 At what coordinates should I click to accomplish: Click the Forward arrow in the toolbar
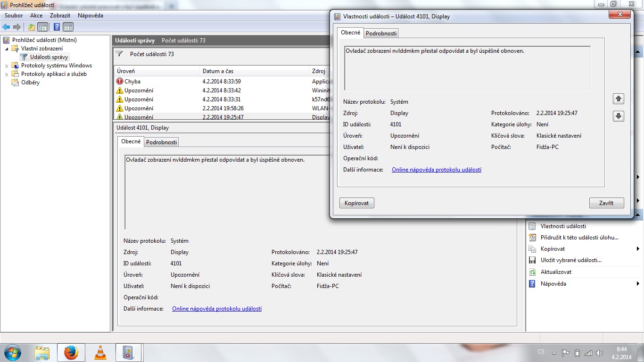(x=17, y=27)
